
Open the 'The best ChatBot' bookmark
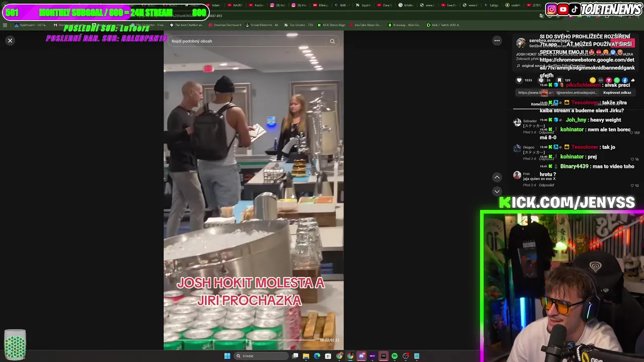(187, 25)
